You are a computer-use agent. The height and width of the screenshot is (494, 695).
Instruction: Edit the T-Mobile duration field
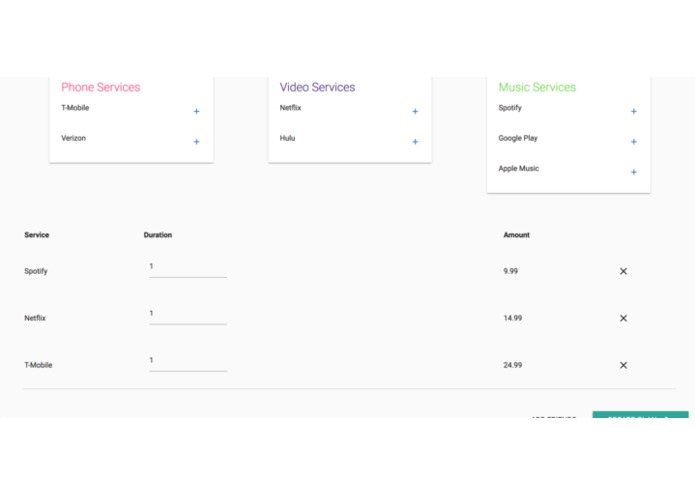tap(188, 362)
